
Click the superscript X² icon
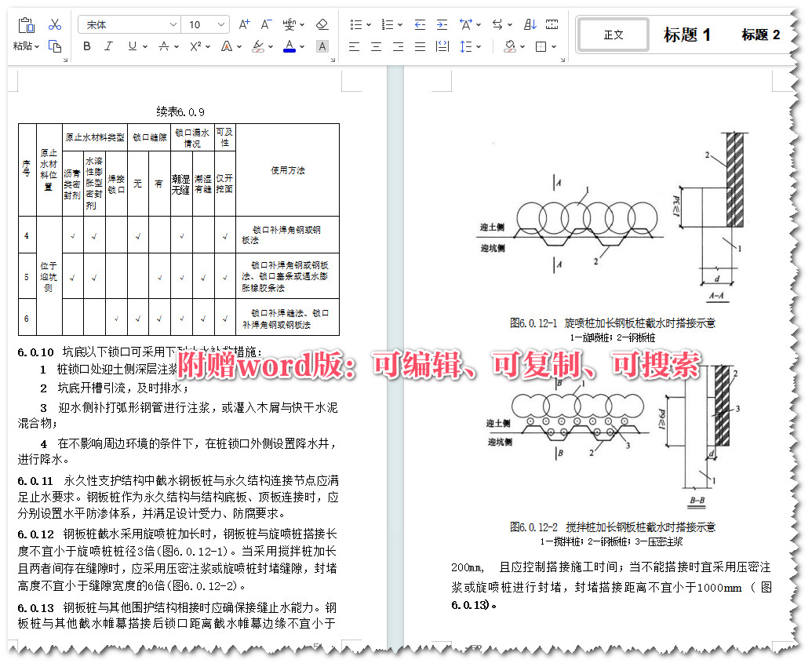coord(195,46)
